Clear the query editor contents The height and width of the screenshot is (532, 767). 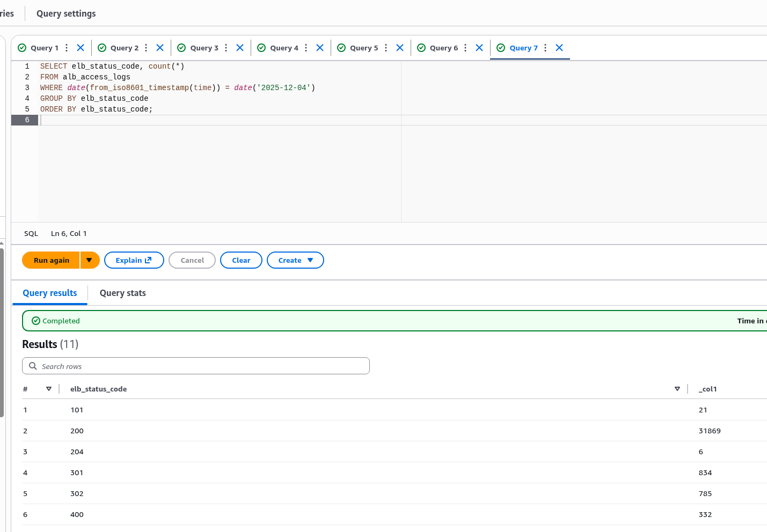coord(241,260)
